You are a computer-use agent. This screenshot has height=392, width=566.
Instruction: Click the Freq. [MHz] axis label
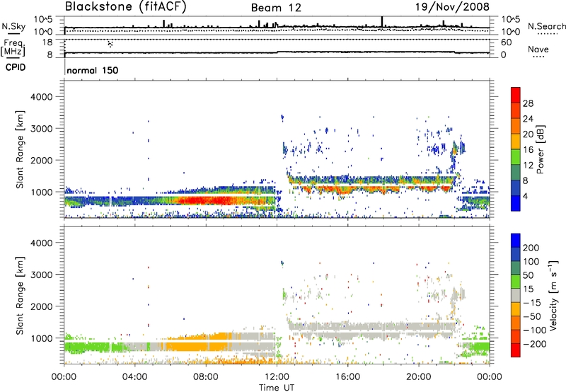point(13,48)
